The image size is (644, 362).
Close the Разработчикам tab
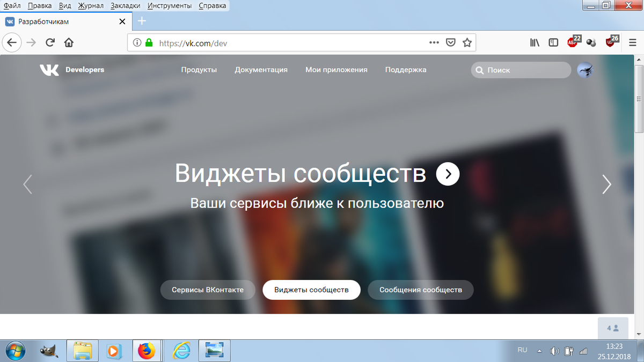pos(122,21)
